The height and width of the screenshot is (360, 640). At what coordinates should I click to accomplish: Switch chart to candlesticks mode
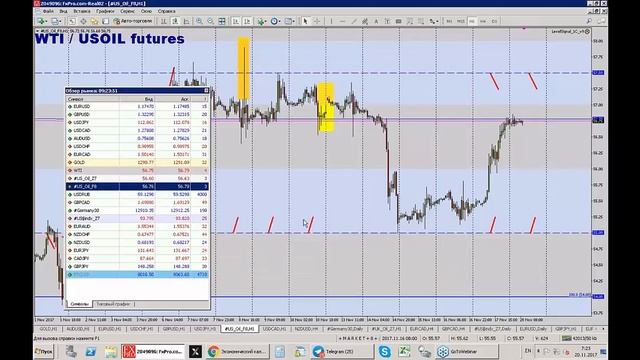(x=175, y=21)
